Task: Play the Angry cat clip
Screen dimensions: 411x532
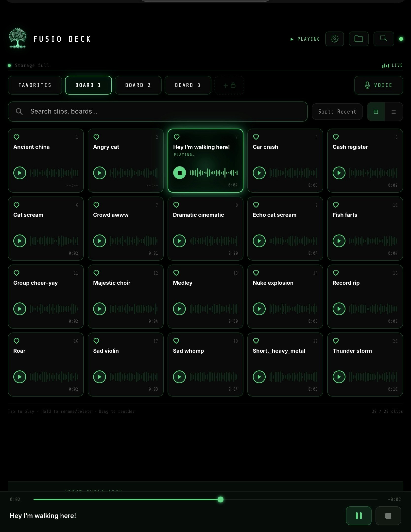Action: click(x=100, y=173)
